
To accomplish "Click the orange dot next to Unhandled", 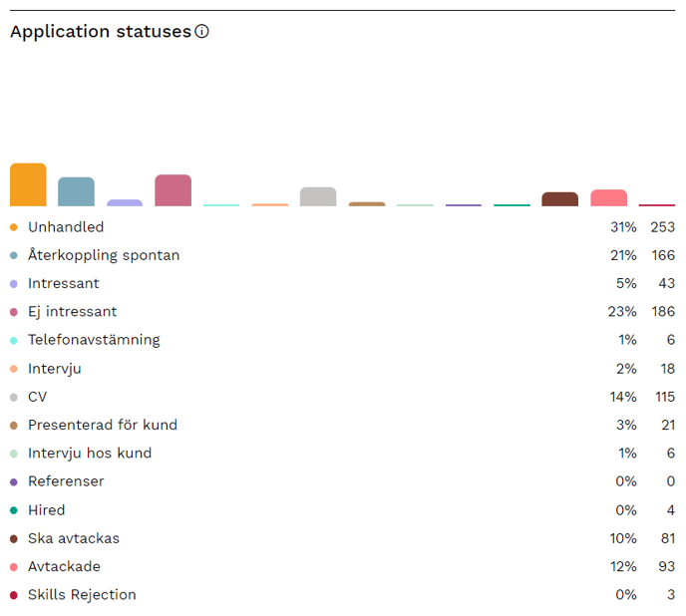I will tap(14, 227).
